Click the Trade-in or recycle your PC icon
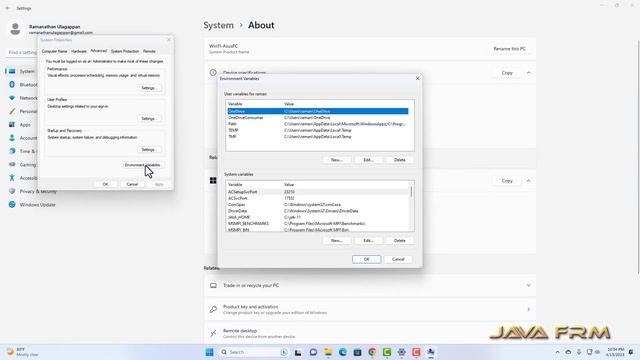 click(x=213, y=285)
